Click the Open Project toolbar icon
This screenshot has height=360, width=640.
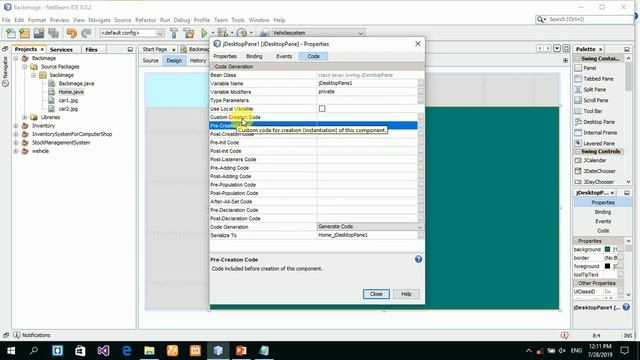pyautogui.click(x=39, y=33)
